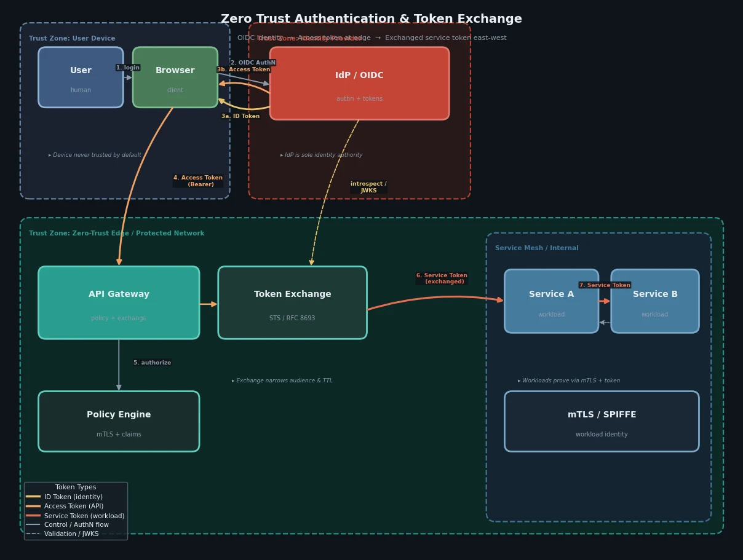
Task: Click the '1. login' edge label
Action: pos(128,68)
